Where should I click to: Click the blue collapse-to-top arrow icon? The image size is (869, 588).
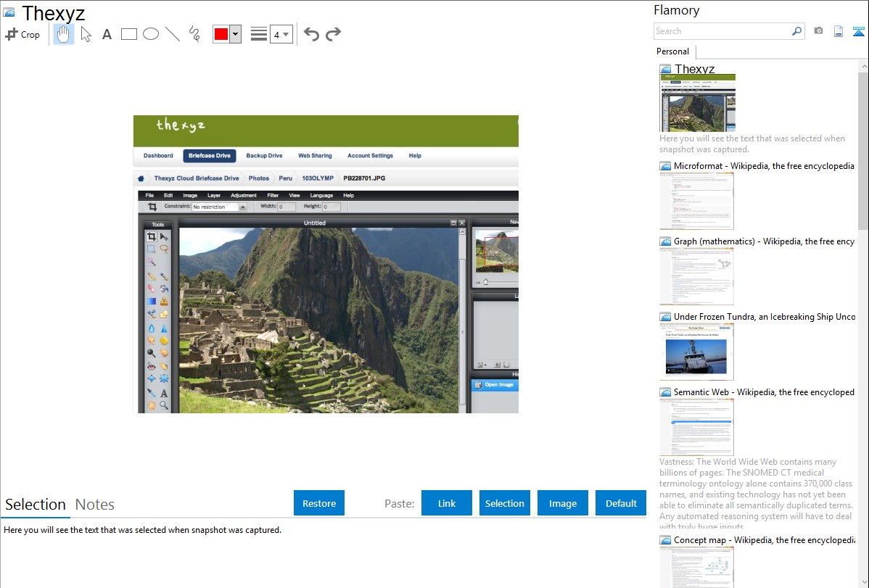[x=858, y=31]
